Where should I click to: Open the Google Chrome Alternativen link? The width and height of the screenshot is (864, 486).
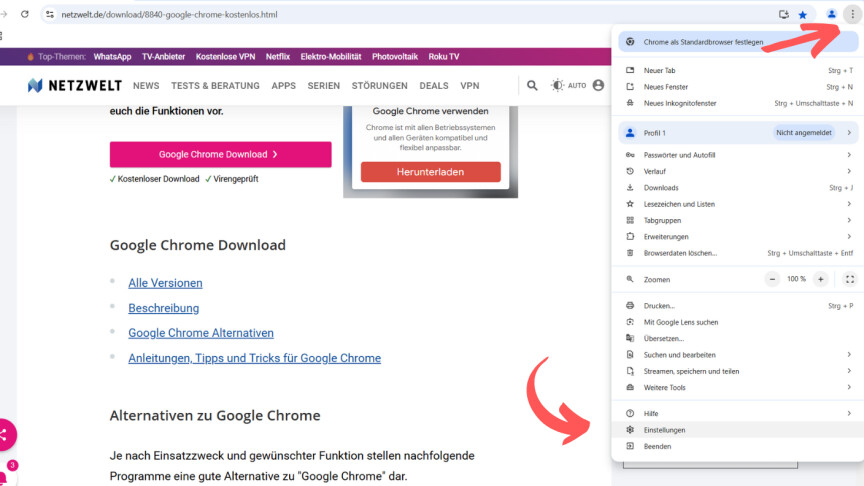200,333
